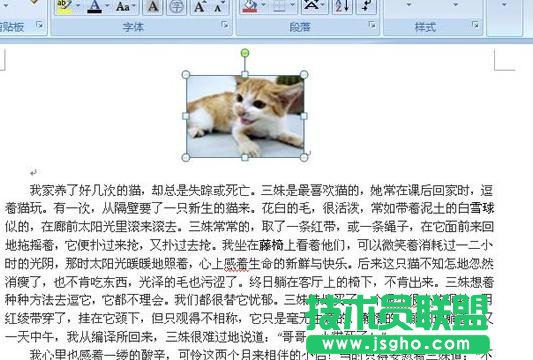Click the right-middle sizing handle of the picture
533x360 pixels.
click(304, 116)
